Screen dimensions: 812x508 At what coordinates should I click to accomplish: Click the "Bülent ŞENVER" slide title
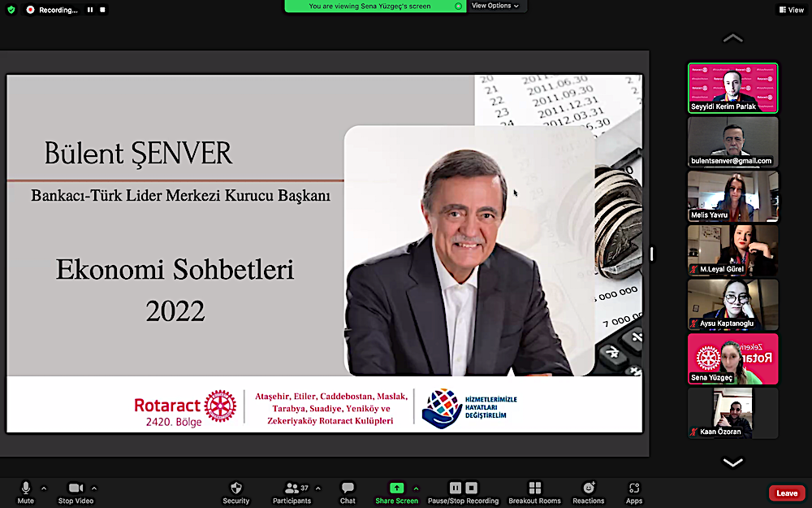[x=138, y=154]
